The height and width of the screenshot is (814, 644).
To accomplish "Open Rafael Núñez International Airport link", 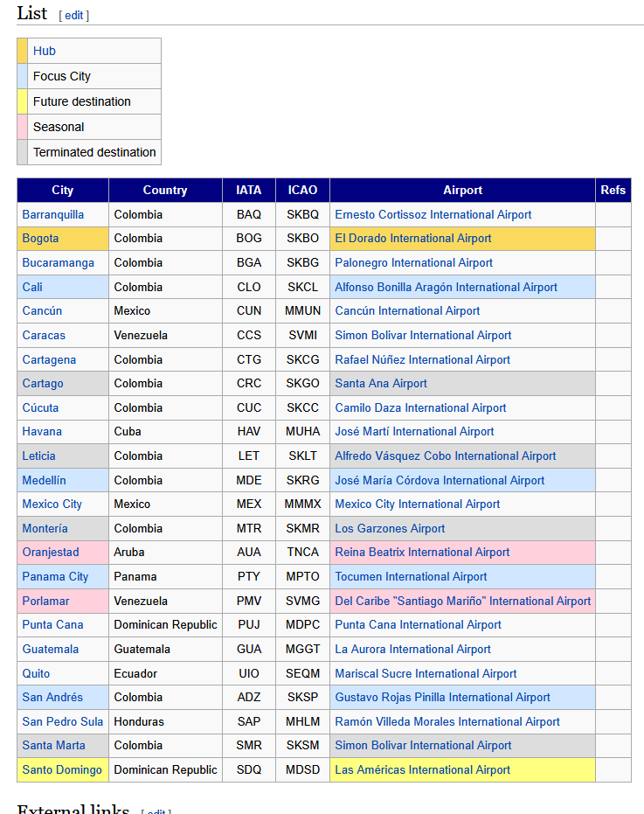I will (x=422, y=359).
